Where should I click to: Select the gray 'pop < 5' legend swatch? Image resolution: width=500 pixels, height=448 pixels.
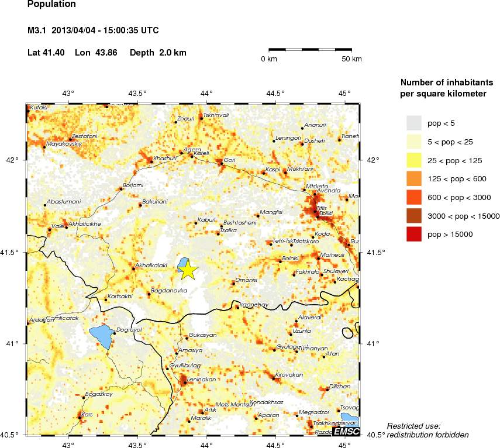[x=414, y=123]
